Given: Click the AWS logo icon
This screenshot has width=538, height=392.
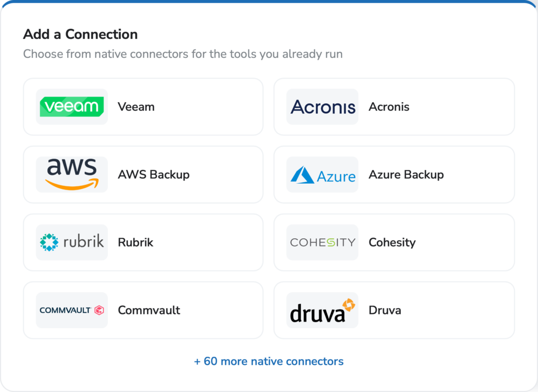Looking at the screenshot, I should 71,174.
